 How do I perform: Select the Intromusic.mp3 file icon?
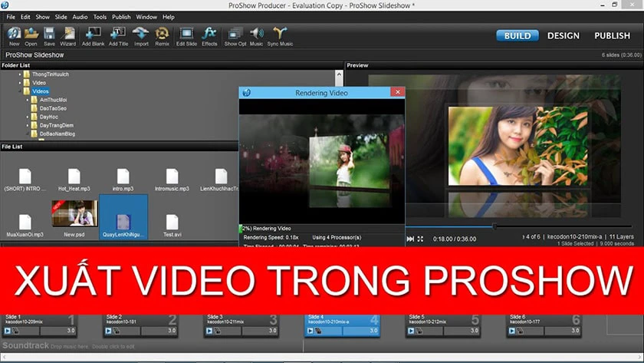coord(172,177)
